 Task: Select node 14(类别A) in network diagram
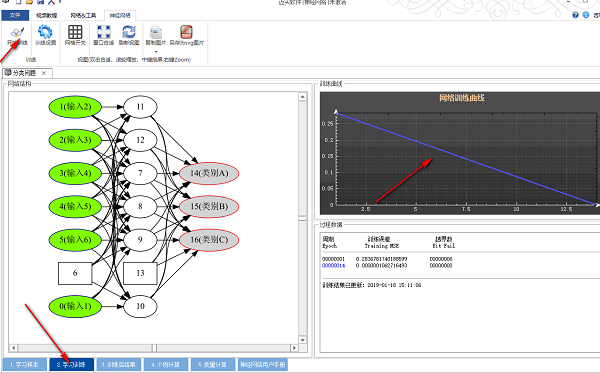pos(209,173)
